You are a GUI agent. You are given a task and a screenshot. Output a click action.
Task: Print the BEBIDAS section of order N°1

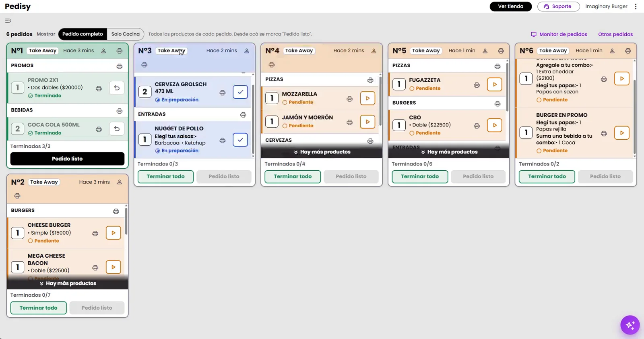pos(120,111)
